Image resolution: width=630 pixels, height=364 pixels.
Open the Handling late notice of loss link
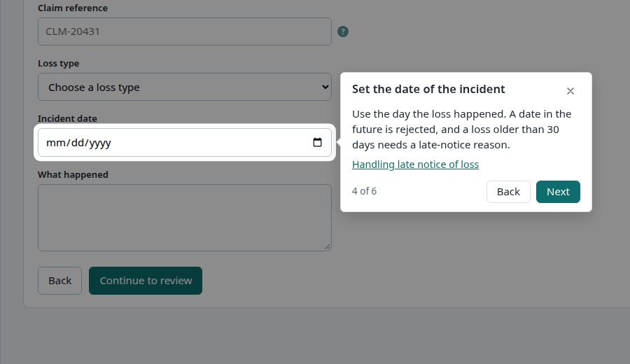(415, 164)
